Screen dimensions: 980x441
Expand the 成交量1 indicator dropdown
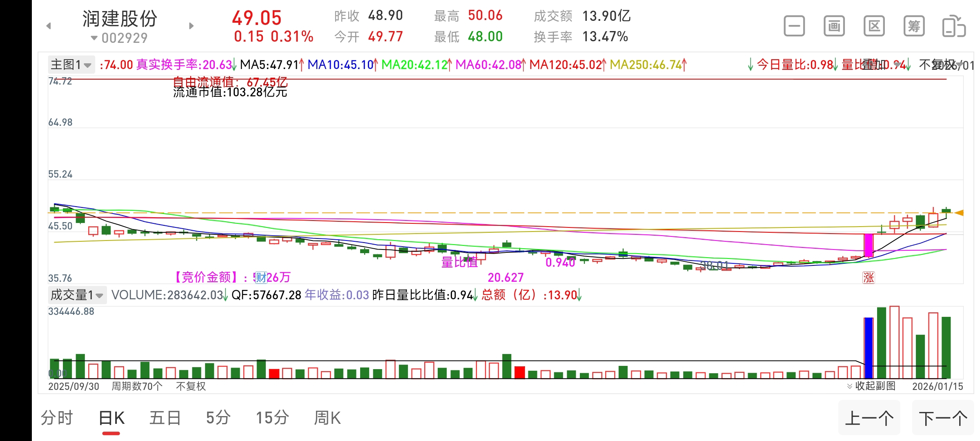(77, 295)
